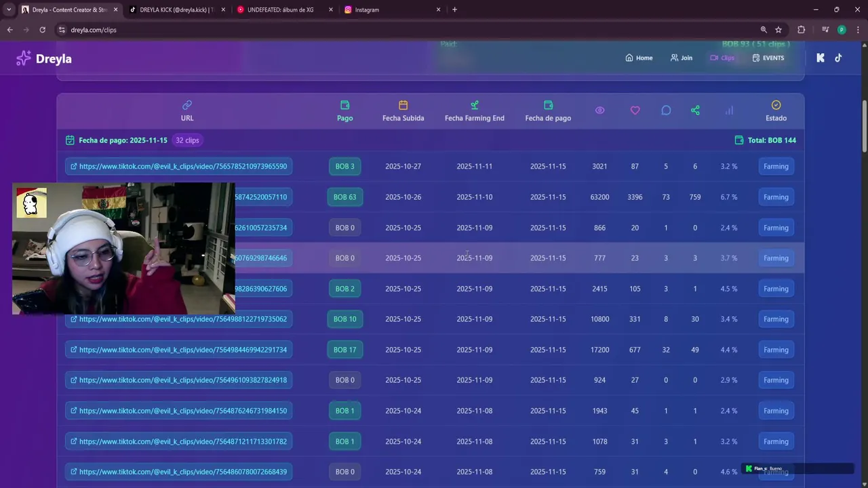Click the 63200 views value
Screen dimensions: 868x488
pos(599,197)
